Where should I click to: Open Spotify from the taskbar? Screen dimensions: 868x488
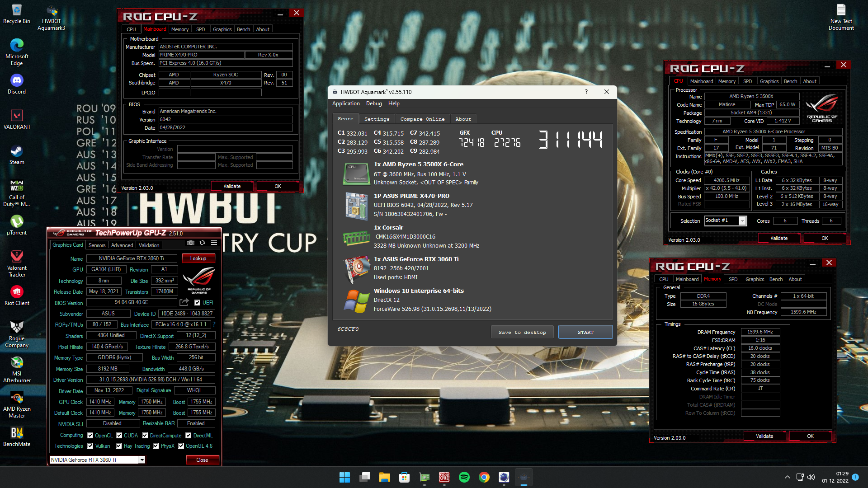point(464,477)
